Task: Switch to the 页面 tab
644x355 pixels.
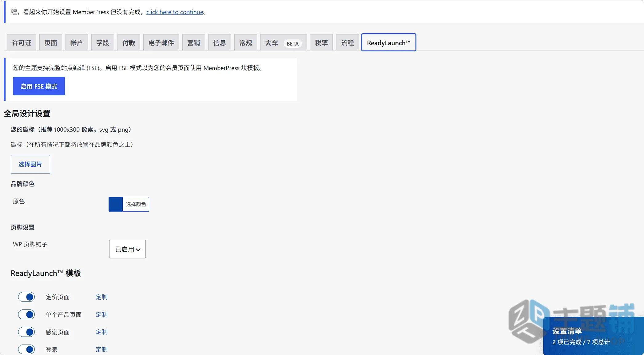Action: click(x=51, y=42)
